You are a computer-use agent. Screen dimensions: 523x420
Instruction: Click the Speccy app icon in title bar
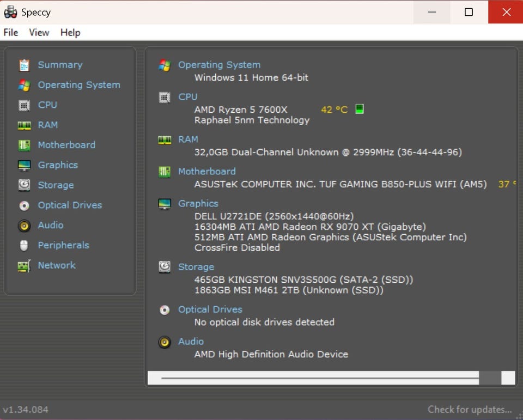pos(11,12)
